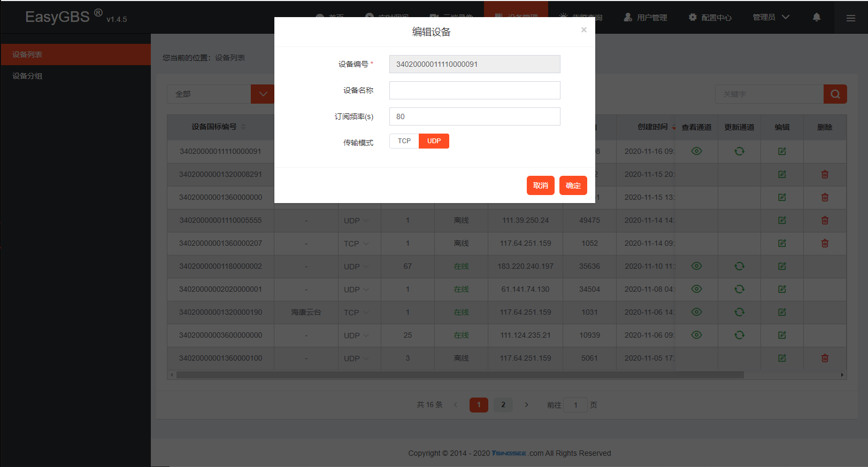The height and width of the screenshot is (467, 868).
Task: View channels for device 34020000002020000001
Action: pos(696,289)
